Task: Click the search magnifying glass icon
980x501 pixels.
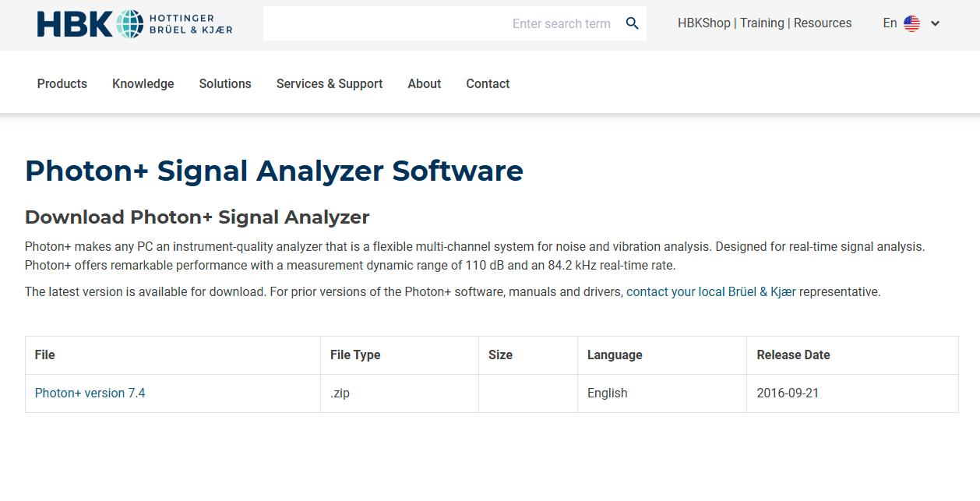Action: coord(632,23)
